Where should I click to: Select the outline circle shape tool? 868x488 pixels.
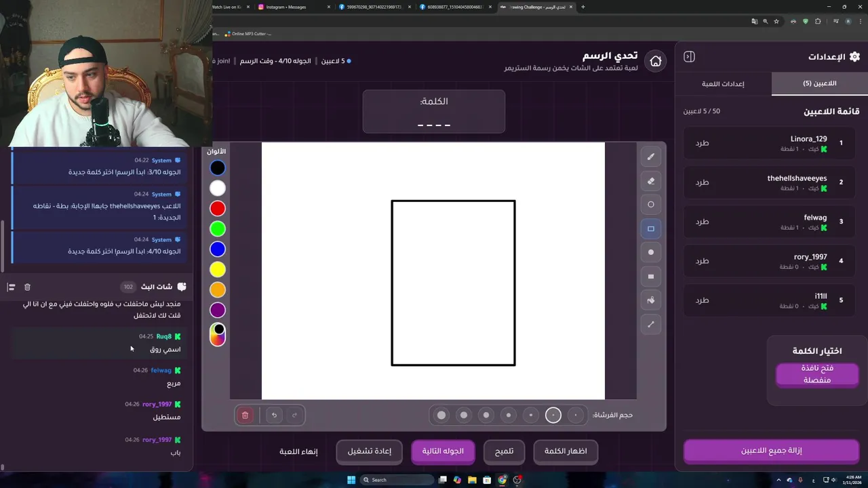click(x=651, y=205)
